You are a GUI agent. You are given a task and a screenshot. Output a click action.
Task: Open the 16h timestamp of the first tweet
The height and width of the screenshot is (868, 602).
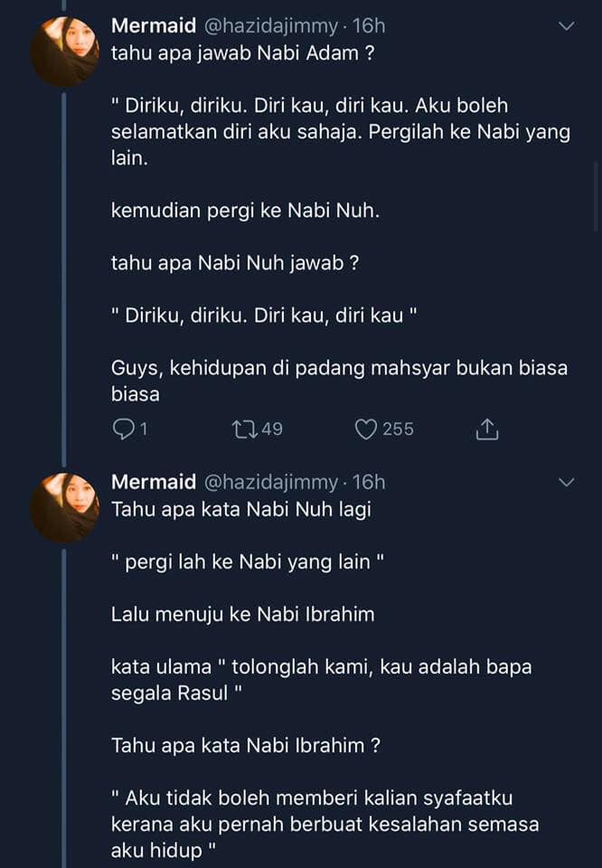pos(369,25)
